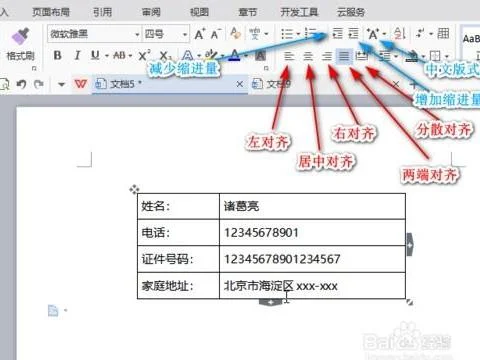The width and height of the screenshot is (480, 360).
Task: Open the 审阅 ribbon tab
Action: pyautogui.click(x=151, y=12)
